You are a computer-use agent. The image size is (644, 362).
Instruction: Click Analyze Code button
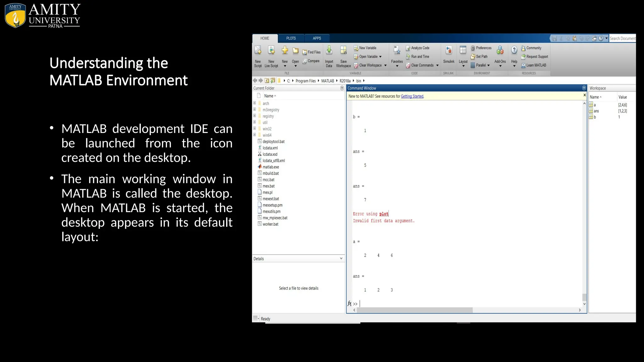(x=418, y=48)
